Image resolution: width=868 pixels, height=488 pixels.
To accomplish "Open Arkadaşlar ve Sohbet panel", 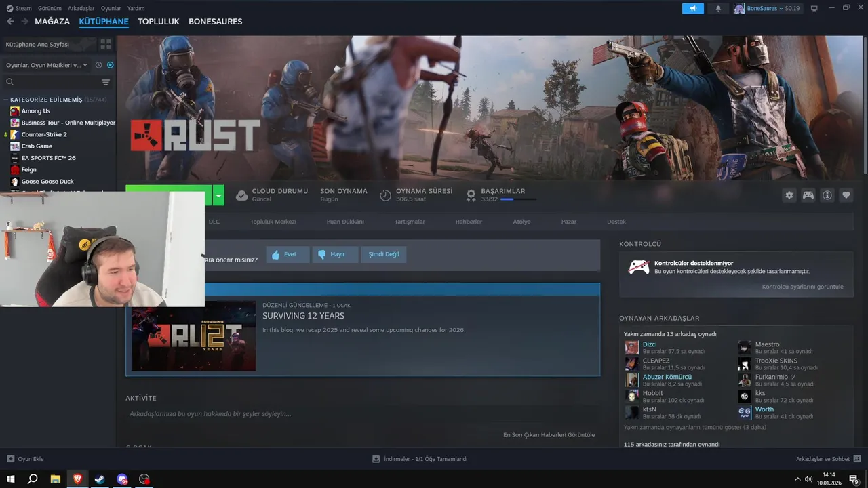I will tap(829, 459).
